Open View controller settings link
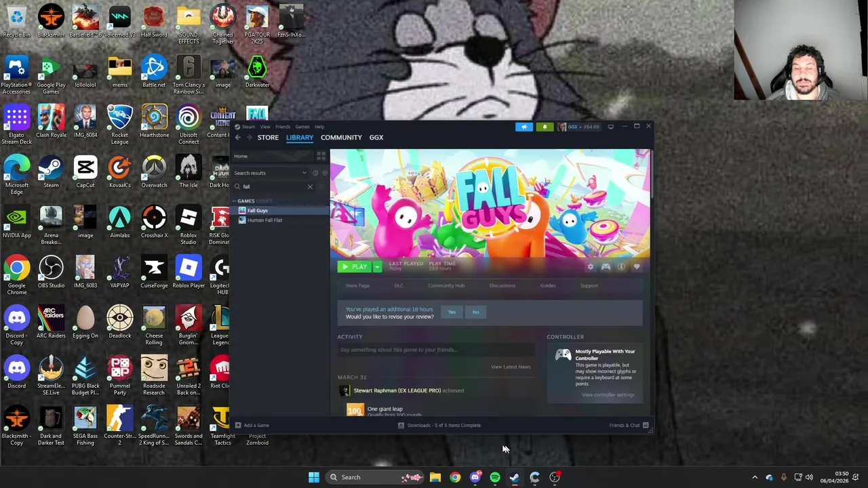The height and width of the screenshot is (488, 868). (x=608, y=394)
